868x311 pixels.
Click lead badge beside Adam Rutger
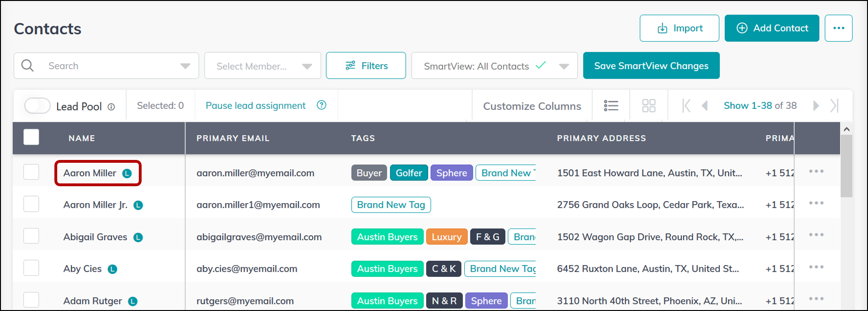pos(133,301)
